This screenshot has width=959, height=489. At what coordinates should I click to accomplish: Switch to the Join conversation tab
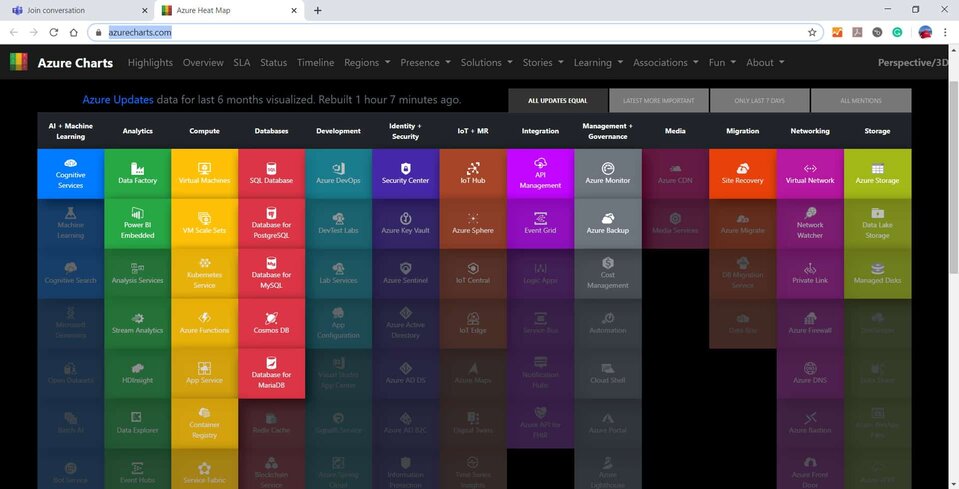pos(78,10)
